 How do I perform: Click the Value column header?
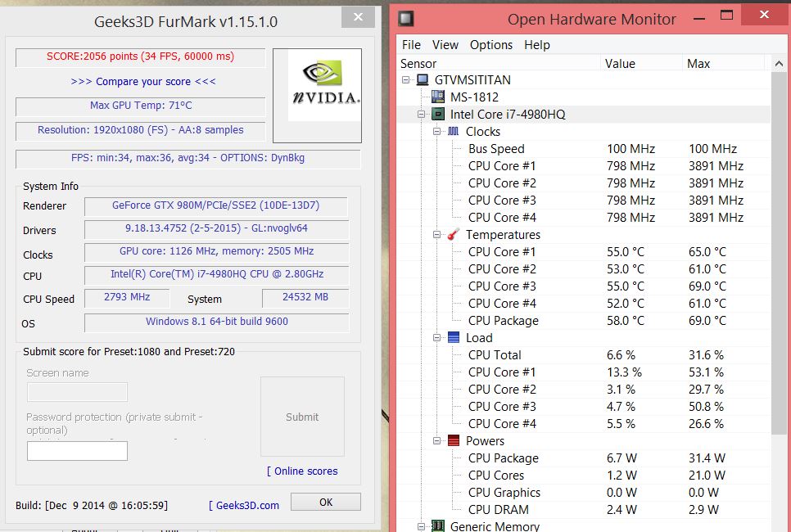pyautogui.click(x=641, y=64)
